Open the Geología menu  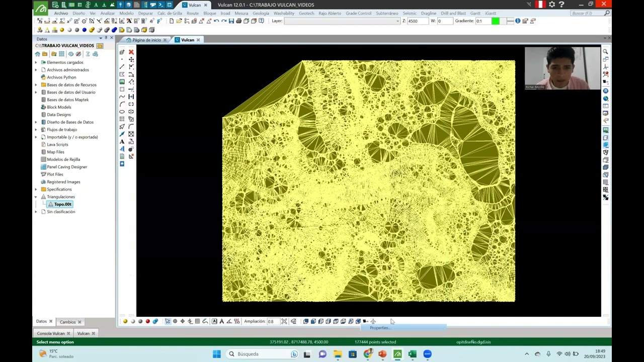tap(261, 13)
